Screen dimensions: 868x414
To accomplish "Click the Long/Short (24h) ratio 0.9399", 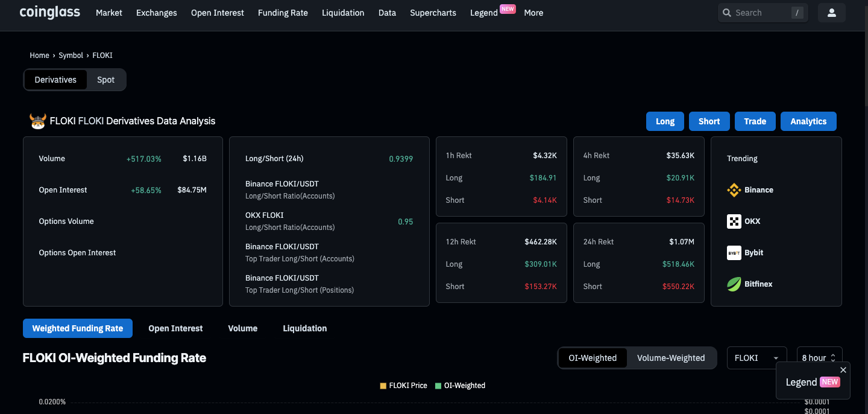I will pyautogui.click(x=401, y=159).
